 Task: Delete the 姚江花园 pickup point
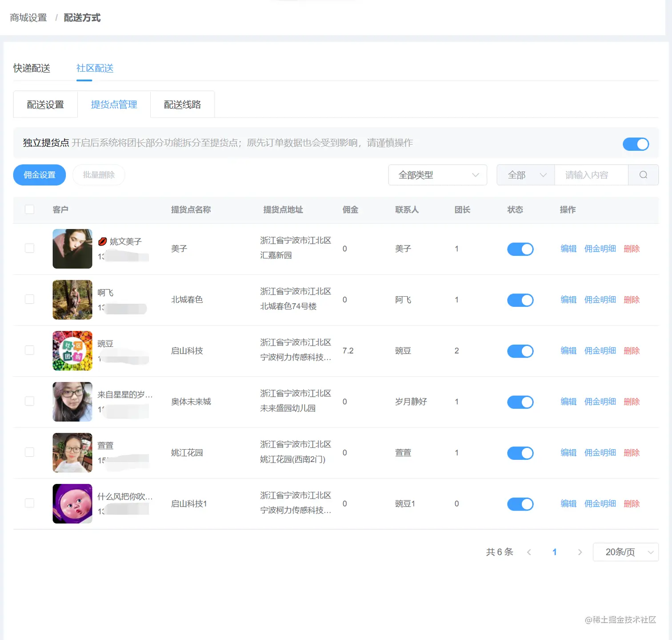click(x=632, y=452)
